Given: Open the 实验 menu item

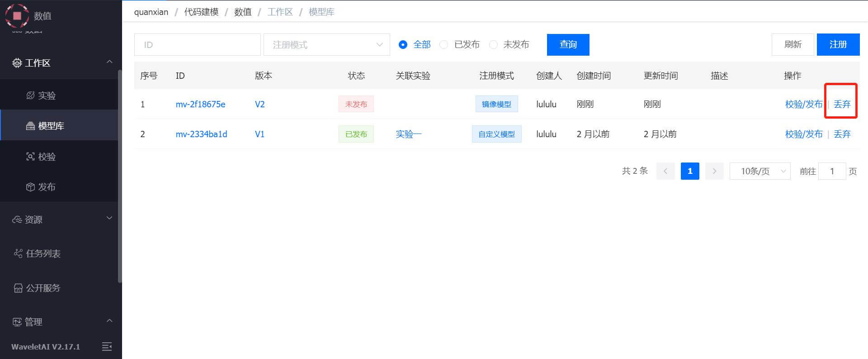Looking at the screenshot, I should tap(59, 95).
